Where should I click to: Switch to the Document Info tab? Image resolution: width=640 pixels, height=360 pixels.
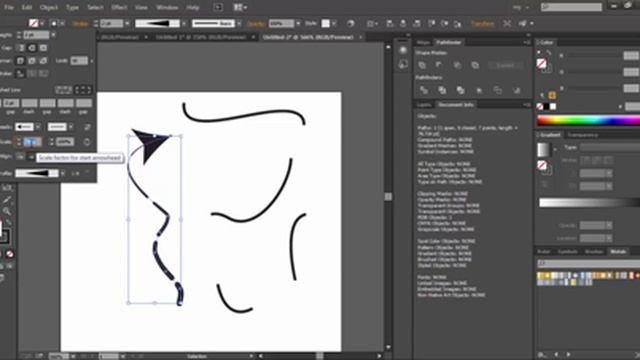pyautogui.click(x=456, y=105)
